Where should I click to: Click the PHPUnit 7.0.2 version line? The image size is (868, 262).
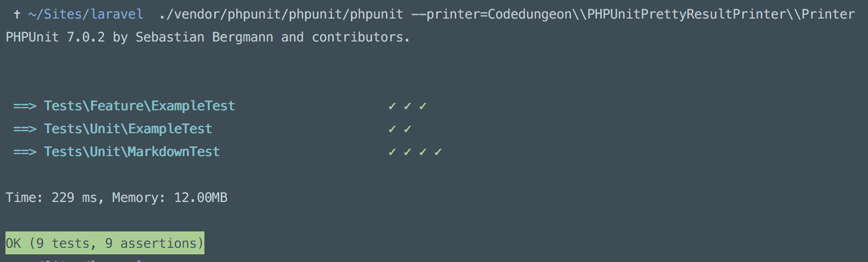pyautogui.click(x=208, y=37)
